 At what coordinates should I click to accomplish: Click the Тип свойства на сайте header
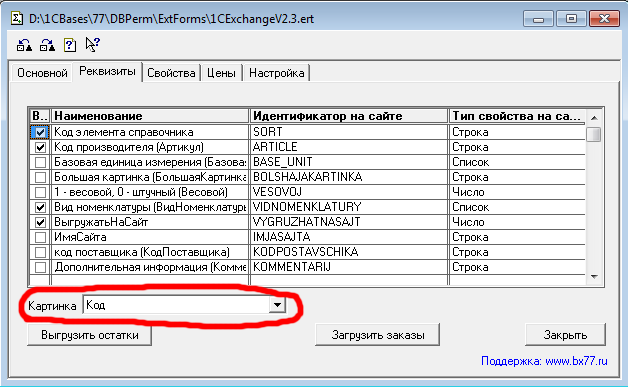(517, 116)
